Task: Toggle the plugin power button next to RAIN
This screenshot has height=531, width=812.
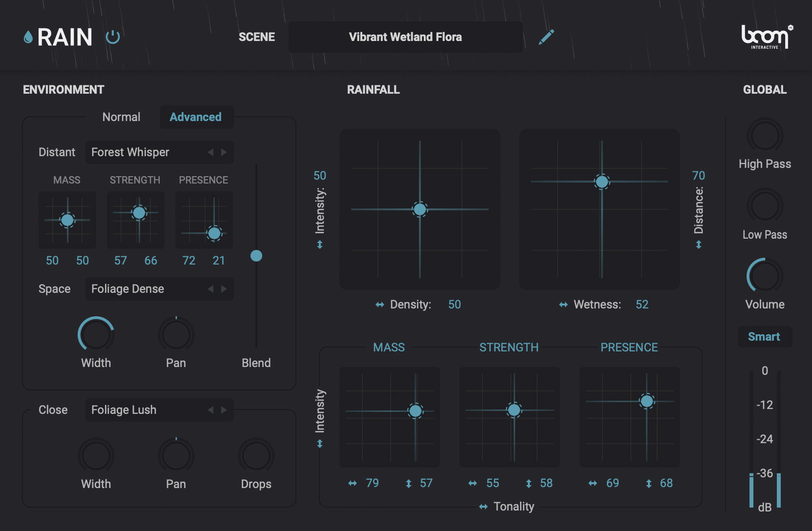Action: pyautogui.click(x=113, y=36)
